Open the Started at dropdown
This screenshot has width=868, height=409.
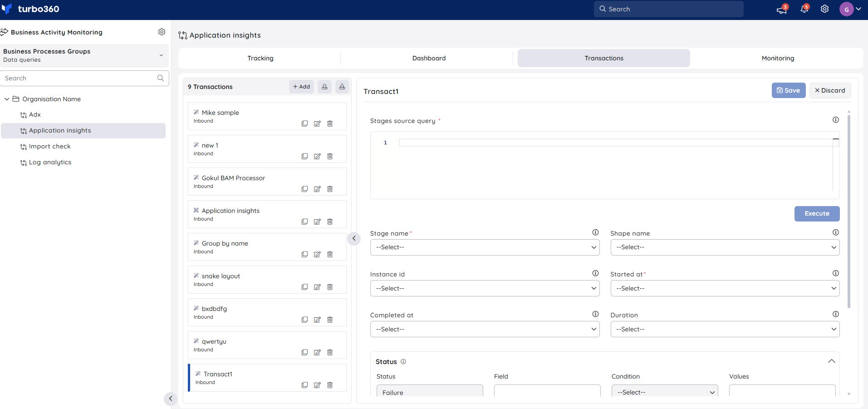[x=725, y=288]
